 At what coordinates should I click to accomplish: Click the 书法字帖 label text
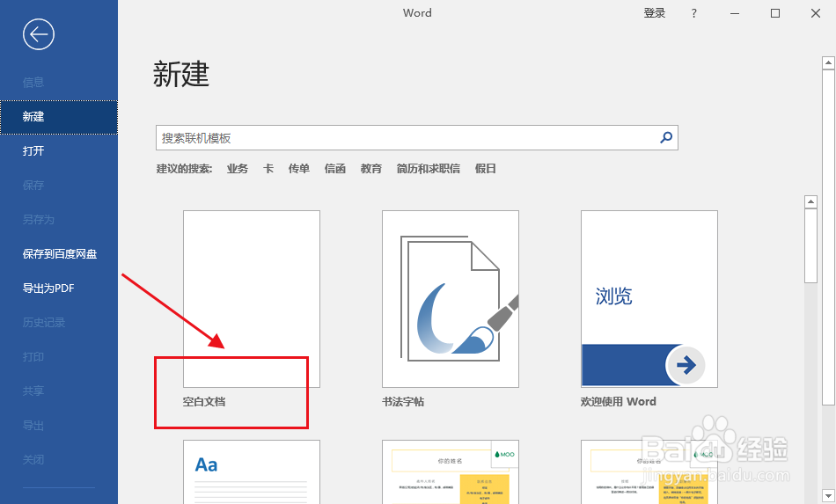403,402
